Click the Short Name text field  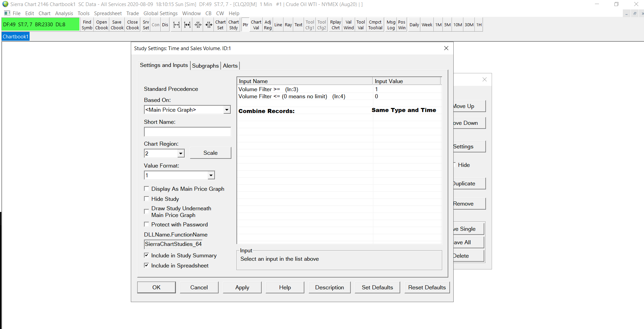click(x=187, y=132)
